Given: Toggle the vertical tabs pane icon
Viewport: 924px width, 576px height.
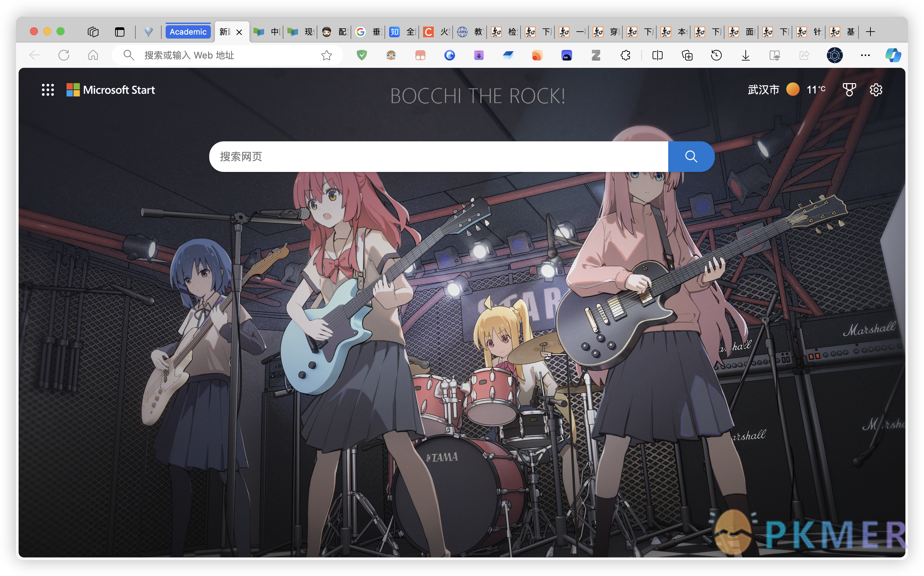Looking at the screenshot, I should [x=120, y=32].
